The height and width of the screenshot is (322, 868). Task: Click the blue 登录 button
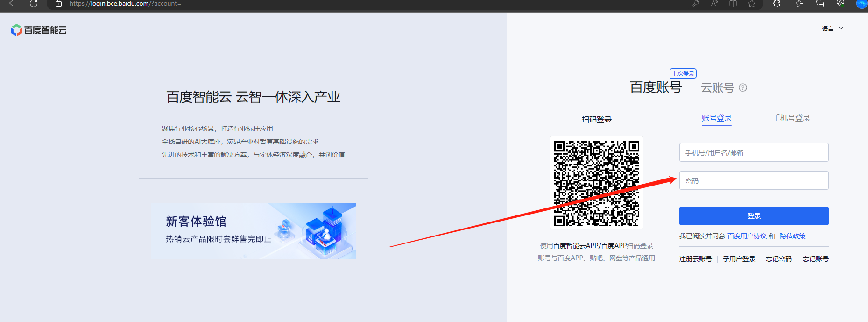754,216
